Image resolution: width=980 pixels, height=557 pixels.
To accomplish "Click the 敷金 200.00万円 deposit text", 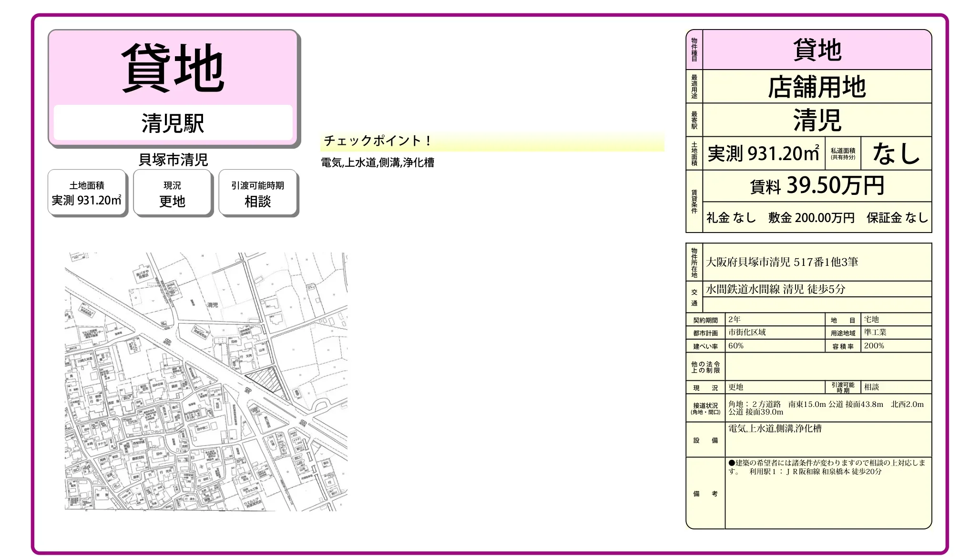I will click(x=811, y=218).
